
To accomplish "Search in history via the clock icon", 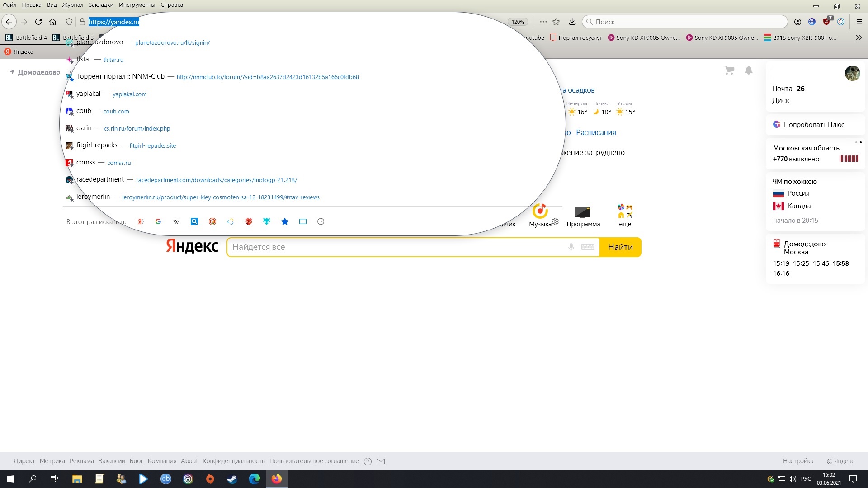I will point(321,221).
